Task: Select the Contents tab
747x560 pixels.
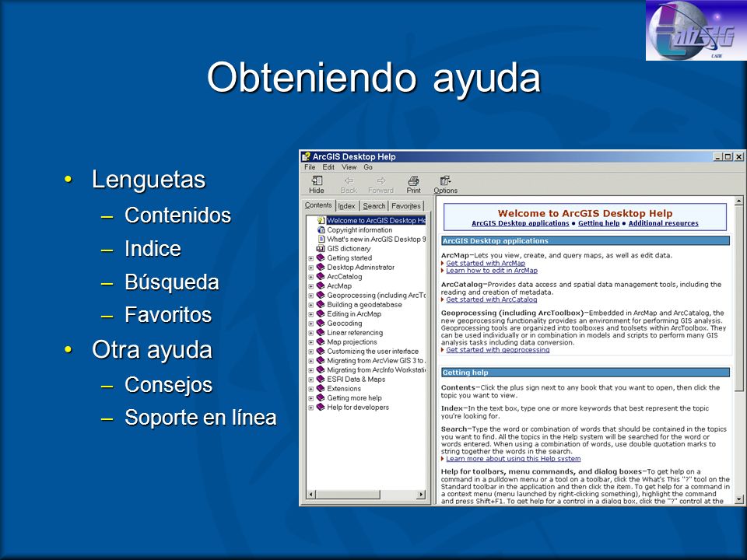Action: pos(318,205)
